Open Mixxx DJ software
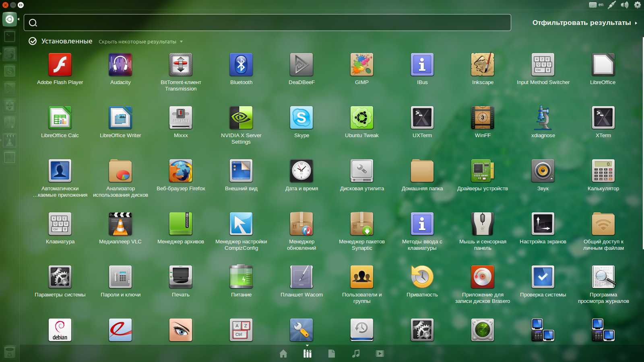Viewport: 644px width, 362px height. coord(181,118)
